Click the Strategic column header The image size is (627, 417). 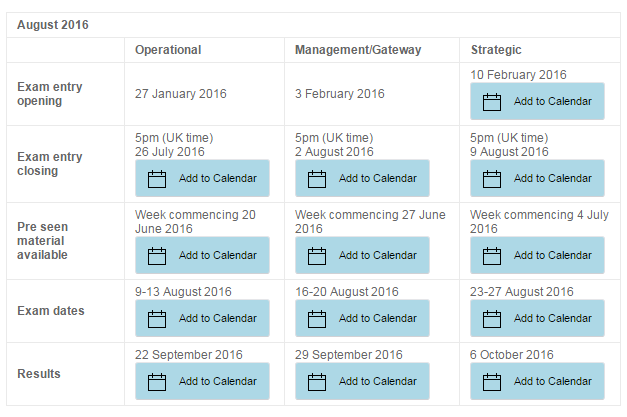(496, 50)
